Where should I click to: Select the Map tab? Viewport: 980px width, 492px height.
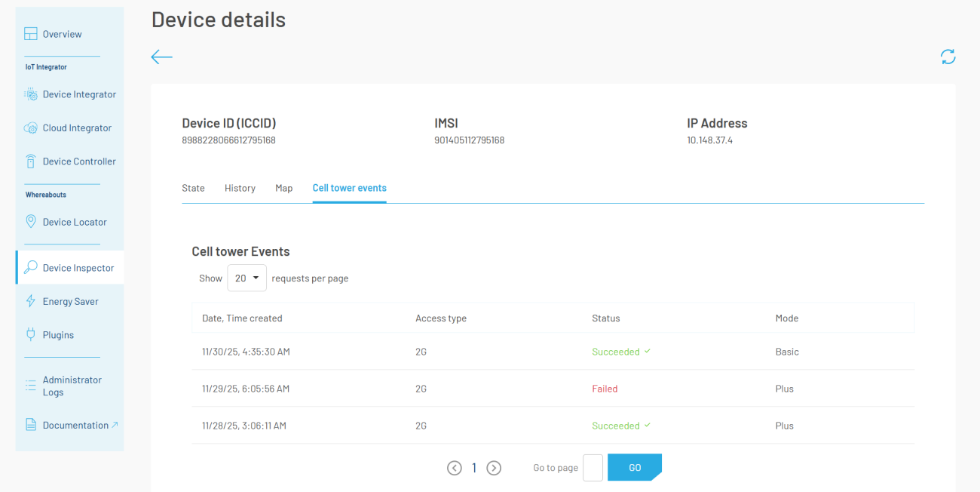[283, 188]
